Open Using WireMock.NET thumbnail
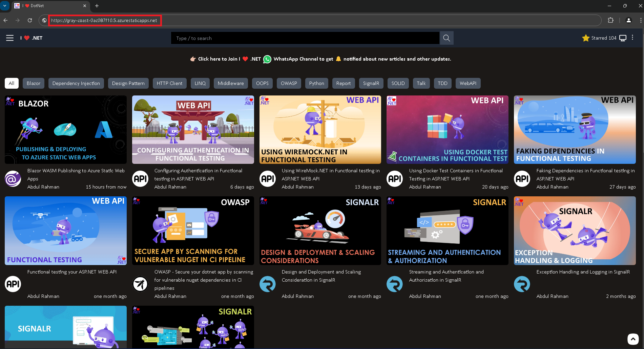The height and width of the screenshot is (349, 644). coord(320,130)
